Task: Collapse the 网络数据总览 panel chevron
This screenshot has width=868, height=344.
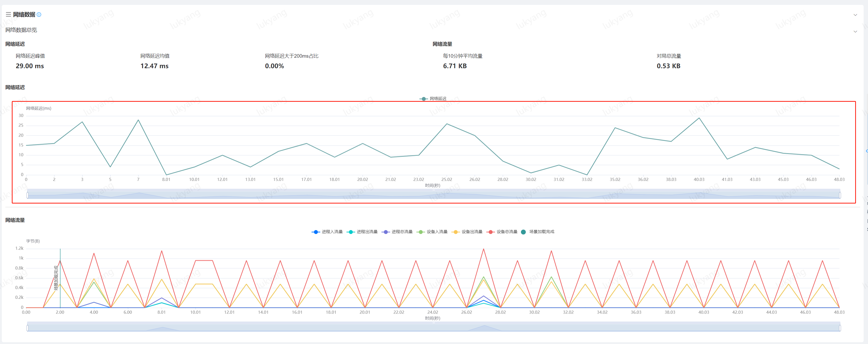Action: pyautogui.click(x=855, y=32)
